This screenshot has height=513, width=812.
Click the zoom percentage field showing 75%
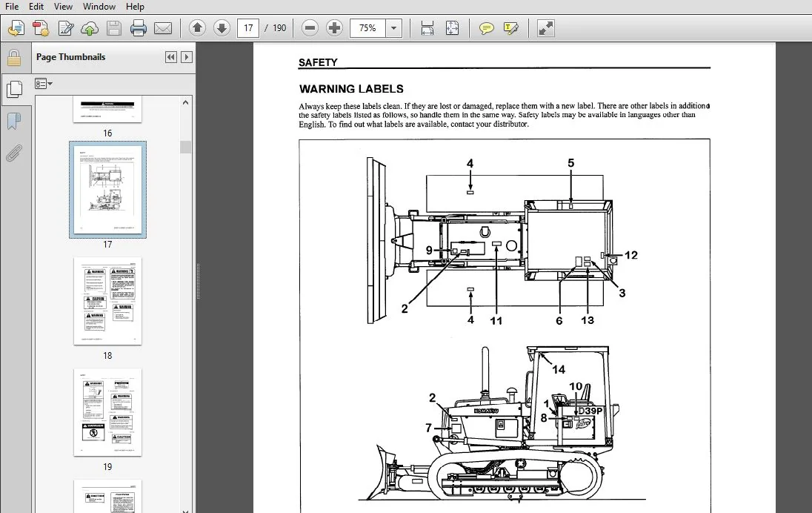point(367,28)
